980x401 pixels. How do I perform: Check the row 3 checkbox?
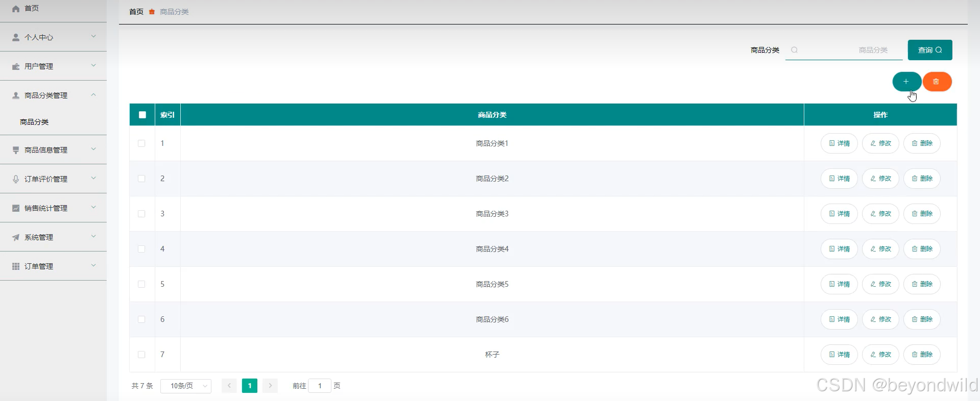141,214
